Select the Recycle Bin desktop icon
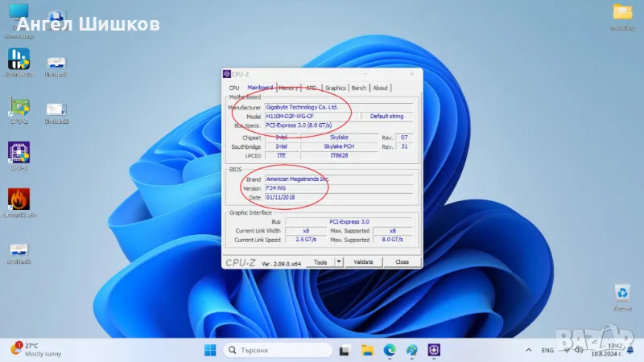 pos(622,294)
